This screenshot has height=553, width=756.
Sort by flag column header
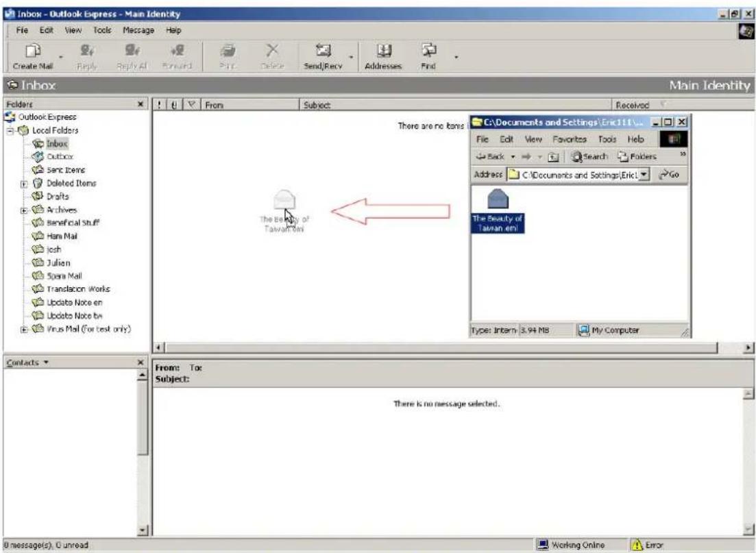point(191,105)
